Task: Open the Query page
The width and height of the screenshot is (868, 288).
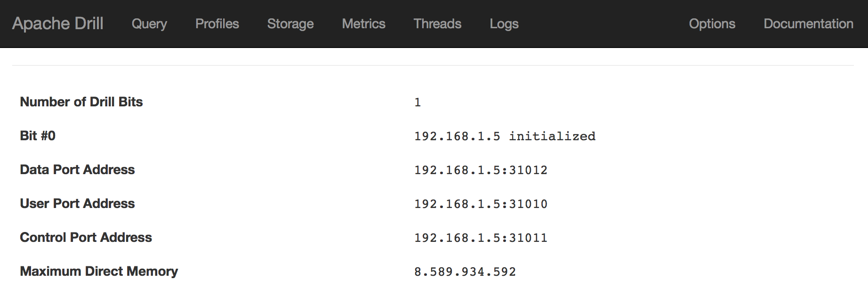Action: point(149,24)
